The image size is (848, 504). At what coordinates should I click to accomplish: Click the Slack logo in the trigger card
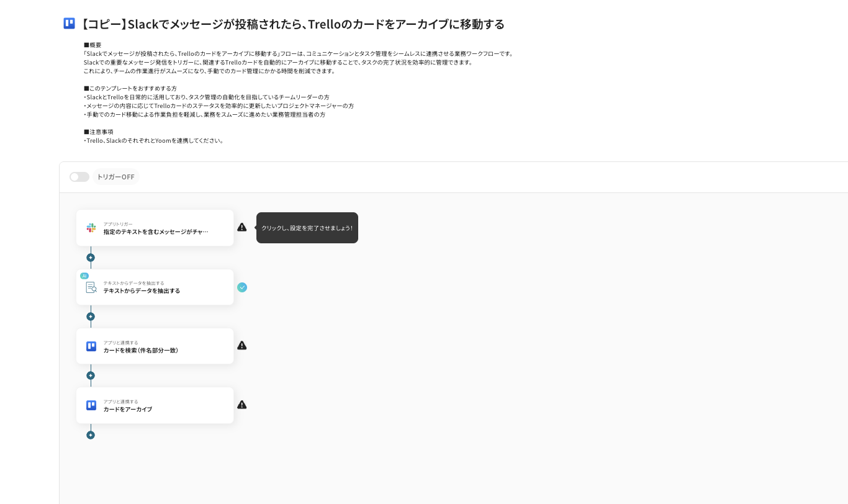(x=91, y=228)
